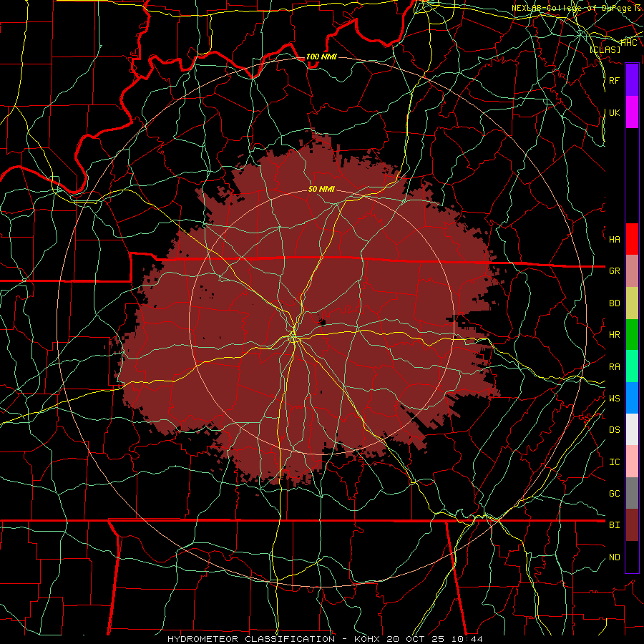The height and width of the screenshot is (644, 644).
Task: Click the 'HHC' product code text
Action: (629, 43)
